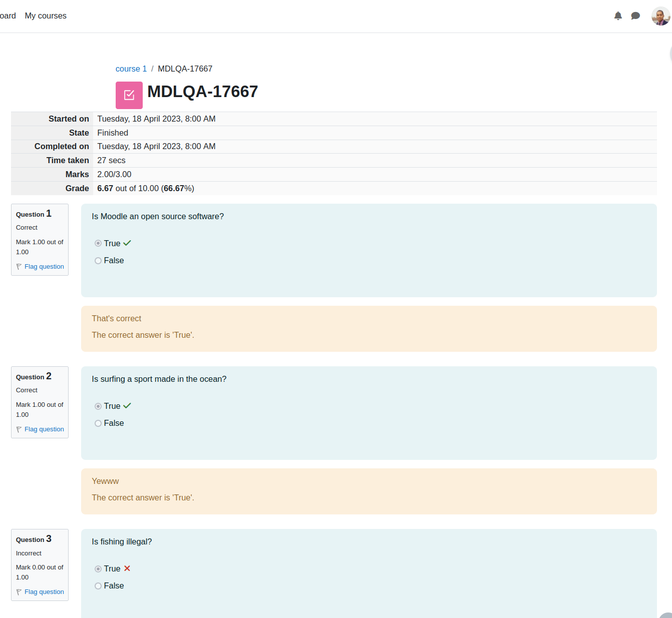Open the notifications bell icon

click(618, 16)
